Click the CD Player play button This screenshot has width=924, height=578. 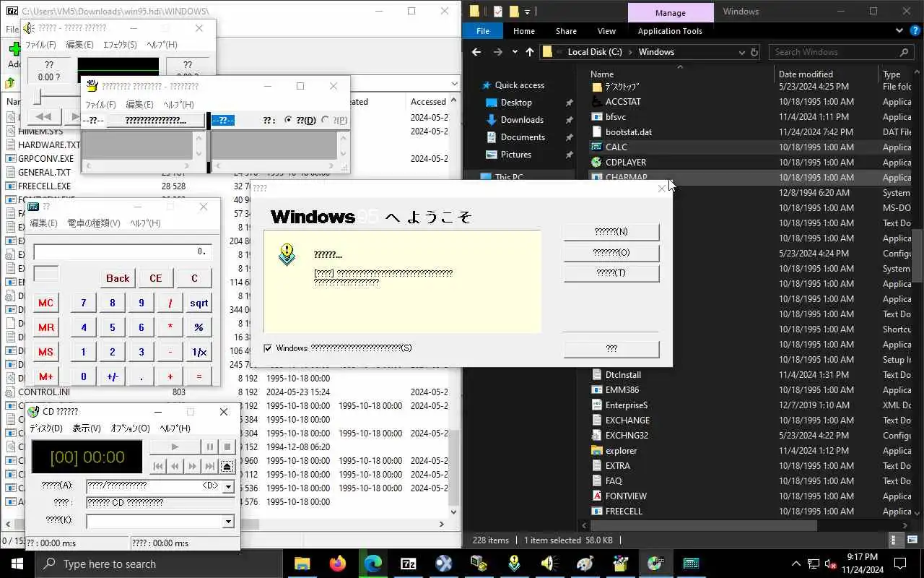pos(175,447)
